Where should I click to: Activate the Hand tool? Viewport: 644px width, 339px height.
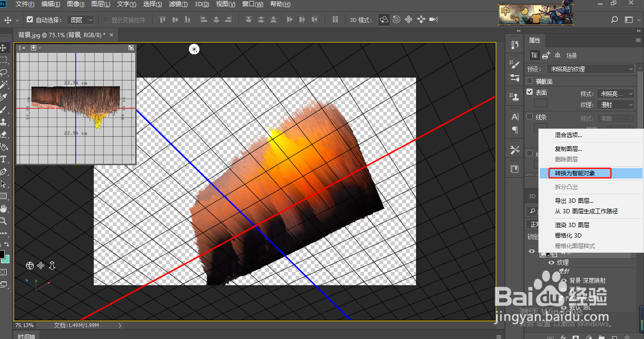3,209
